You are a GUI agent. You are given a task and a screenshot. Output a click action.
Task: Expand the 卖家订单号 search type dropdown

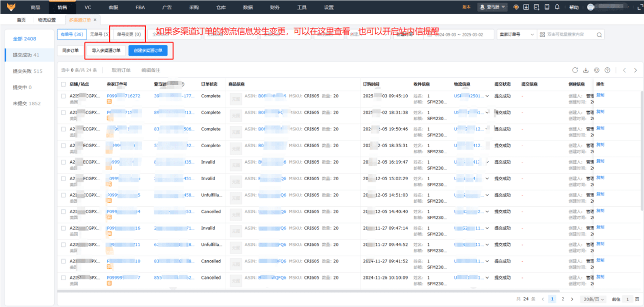point(516,35)
